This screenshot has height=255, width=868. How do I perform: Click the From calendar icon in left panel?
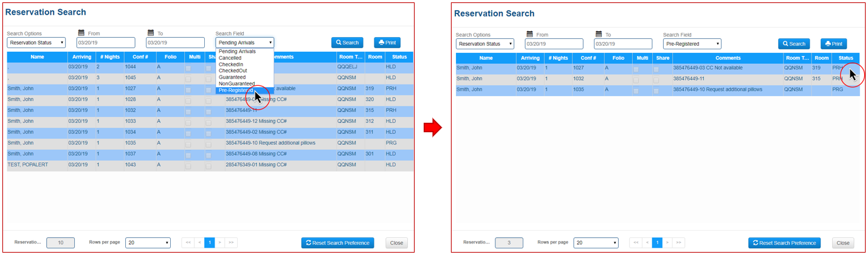(81, 33)
